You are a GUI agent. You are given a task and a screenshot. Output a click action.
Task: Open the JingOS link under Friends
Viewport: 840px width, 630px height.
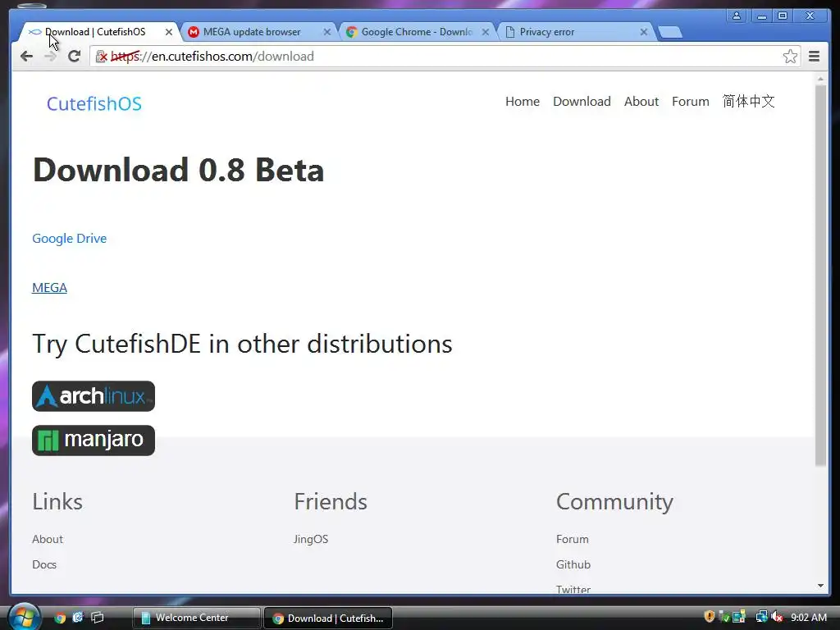point(311,539)
